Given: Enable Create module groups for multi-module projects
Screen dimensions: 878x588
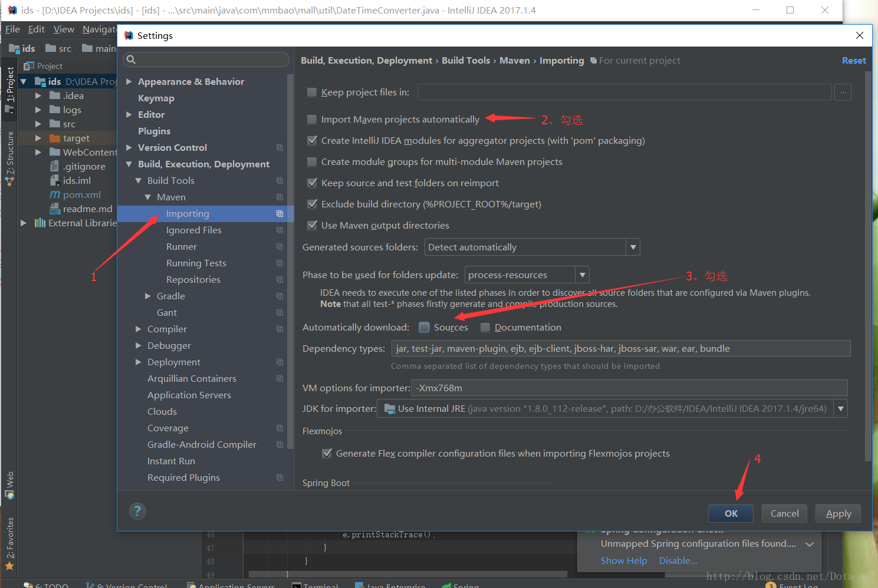Looking at the screenshot, I should pos(312,161).
